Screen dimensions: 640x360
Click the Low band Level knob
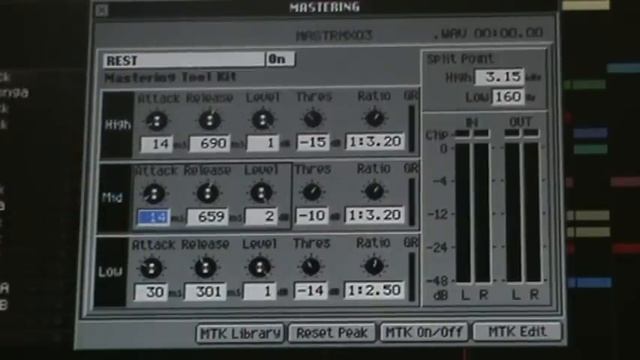click(259, 268)
